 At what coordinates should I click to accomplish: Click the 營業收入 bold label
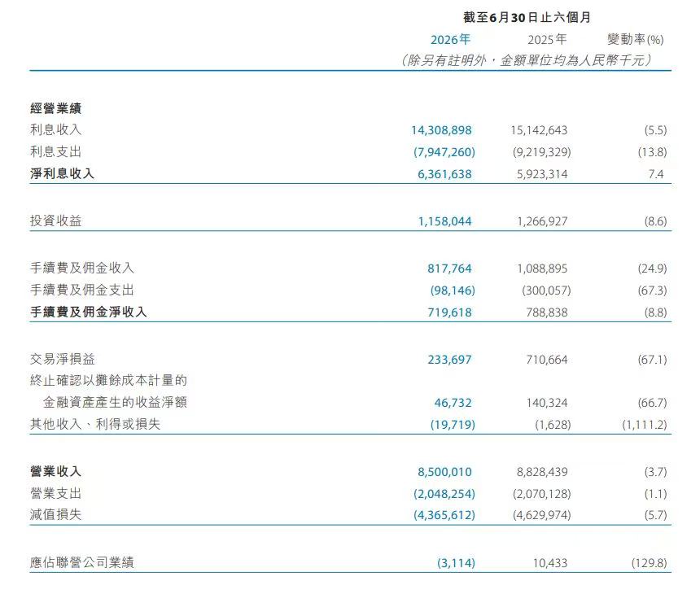pos(56,471)
